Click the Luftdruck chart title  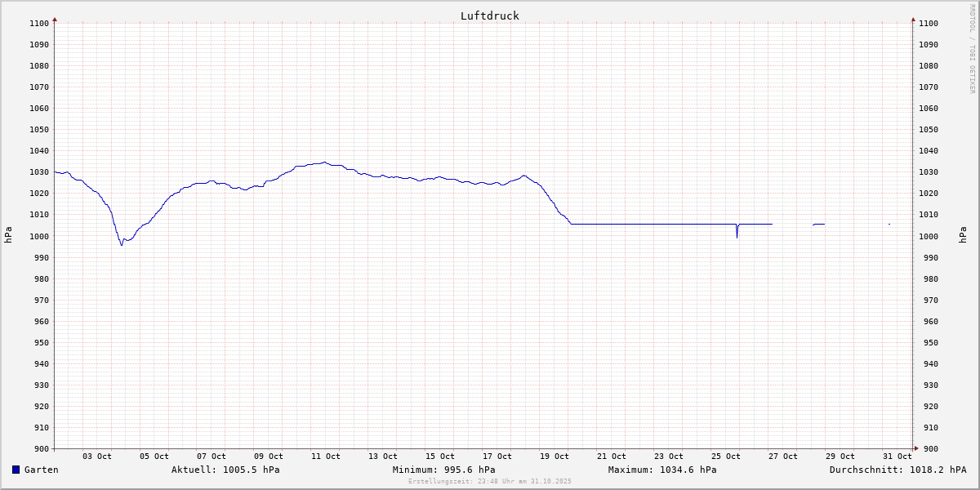click(489, 16)
